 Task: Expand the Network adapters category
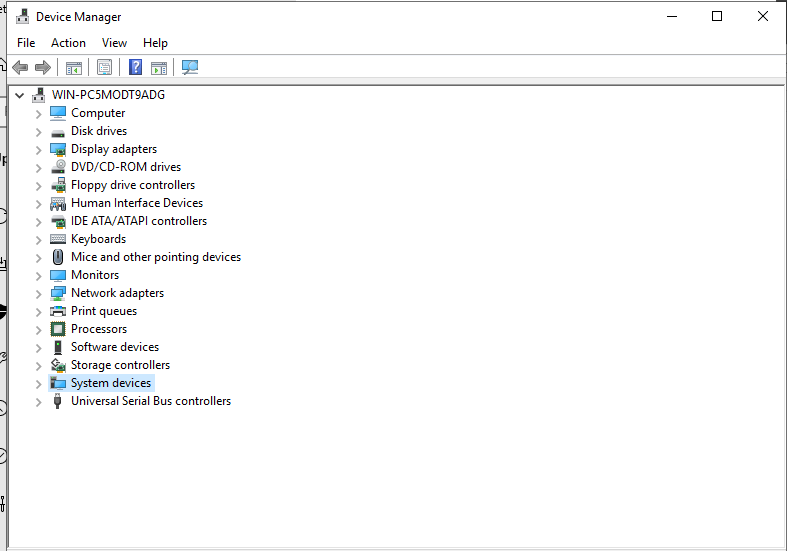pyautogui.click(x=38, y=294)
